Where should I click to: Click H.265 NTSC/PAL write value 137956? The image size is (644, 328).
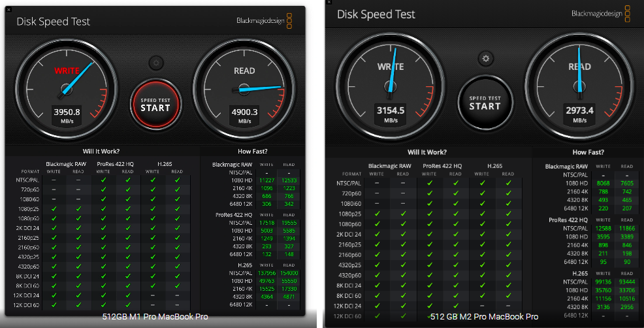266,273
